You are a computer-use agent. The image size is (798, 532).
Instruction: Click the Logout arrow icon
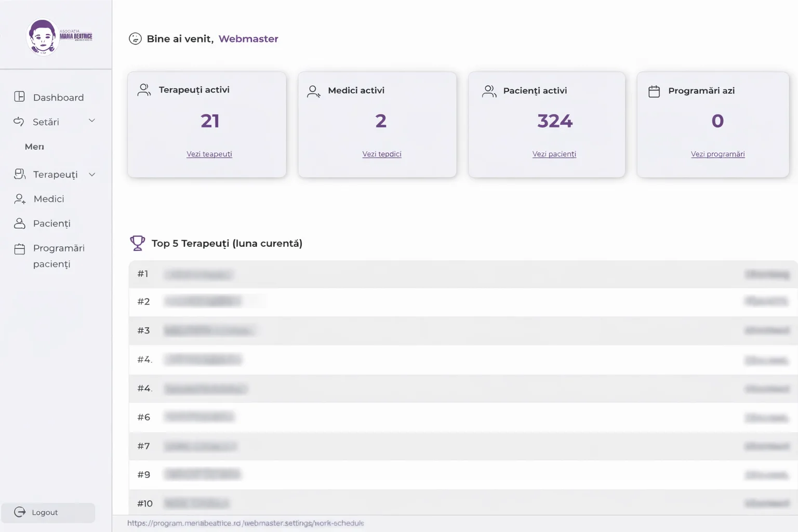20,512
